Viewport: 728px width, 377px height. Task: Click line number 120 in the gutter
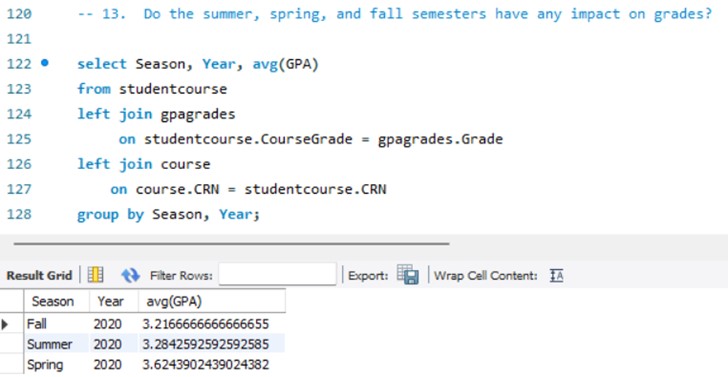pos(19,13)
